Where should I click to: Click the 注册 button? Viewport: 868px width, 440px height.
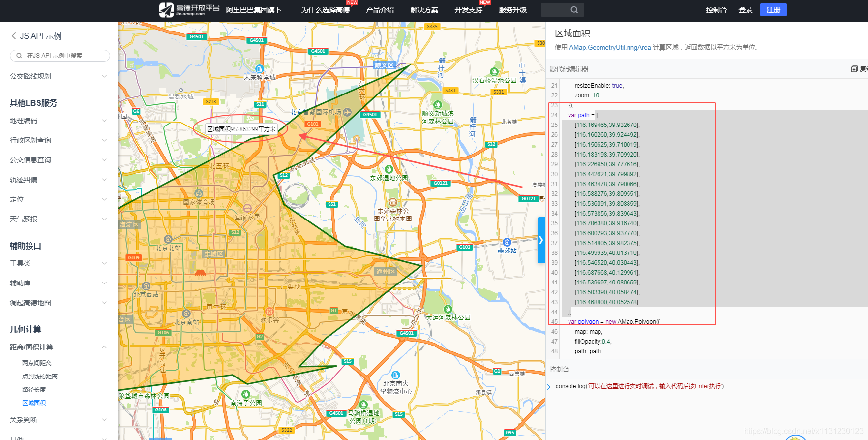(x=774, y=10)
